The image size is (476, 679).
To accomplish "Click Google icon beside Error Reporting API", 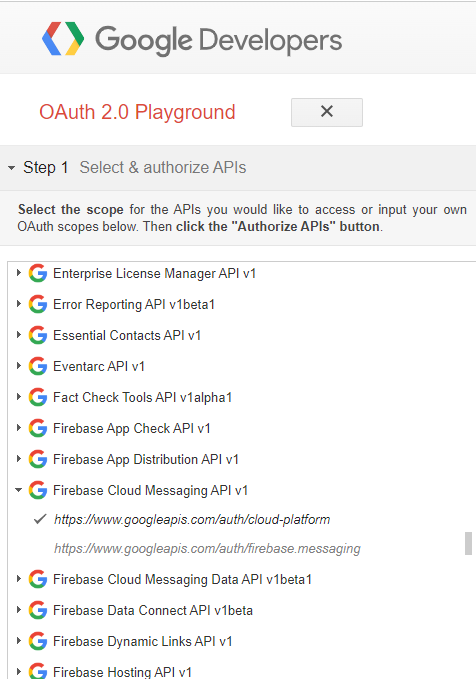I will (38, 304).
